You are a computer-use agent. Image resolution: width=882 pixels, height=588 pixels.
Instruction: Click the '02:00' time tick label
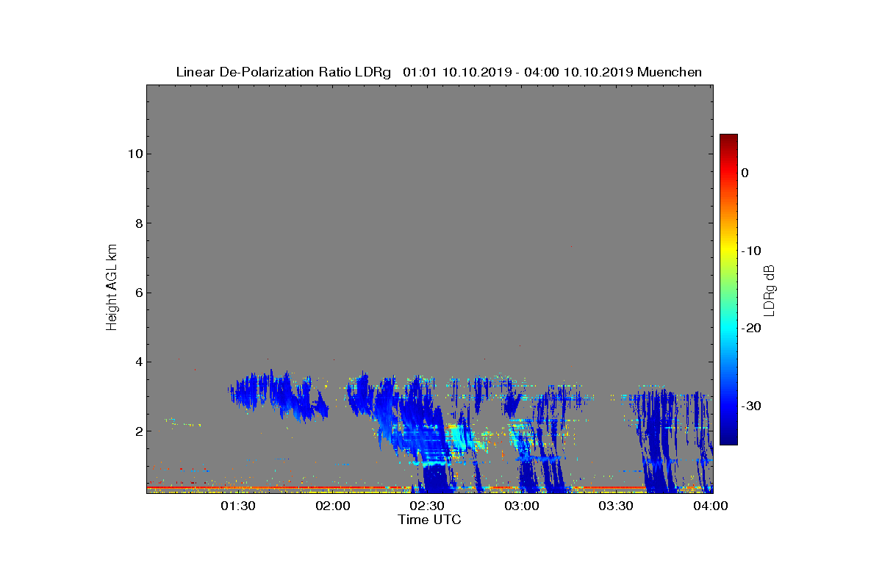[333, 506]
